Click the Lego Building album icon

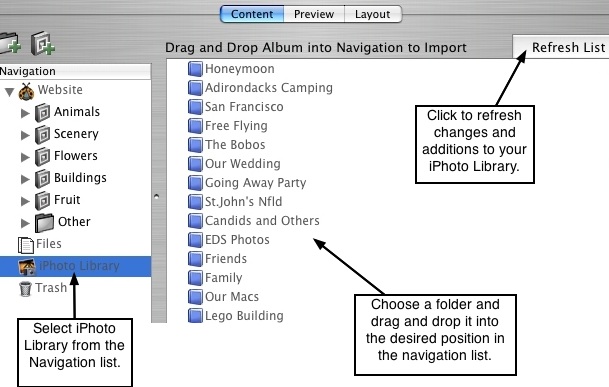[x=195, y=316]
